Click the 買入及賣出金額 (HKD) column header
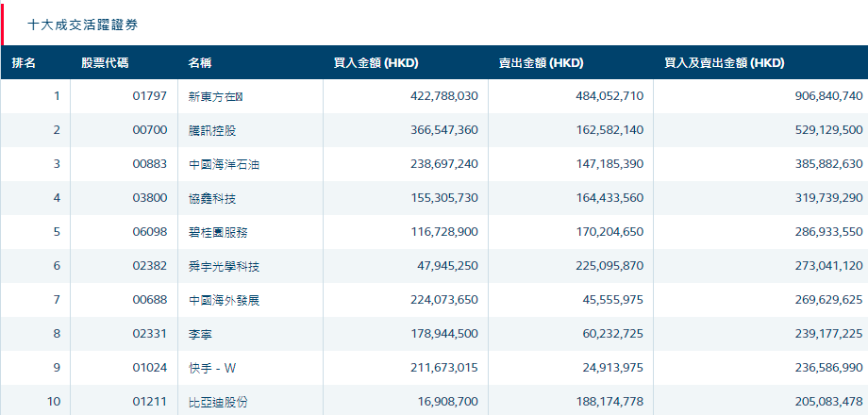 [725, 63]
